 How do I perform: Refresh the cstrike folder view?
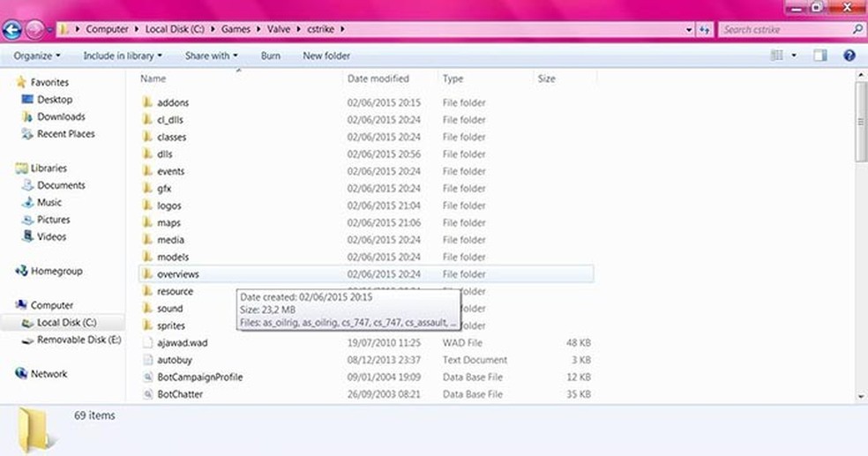pyautogui.click(x=705, y=29)
